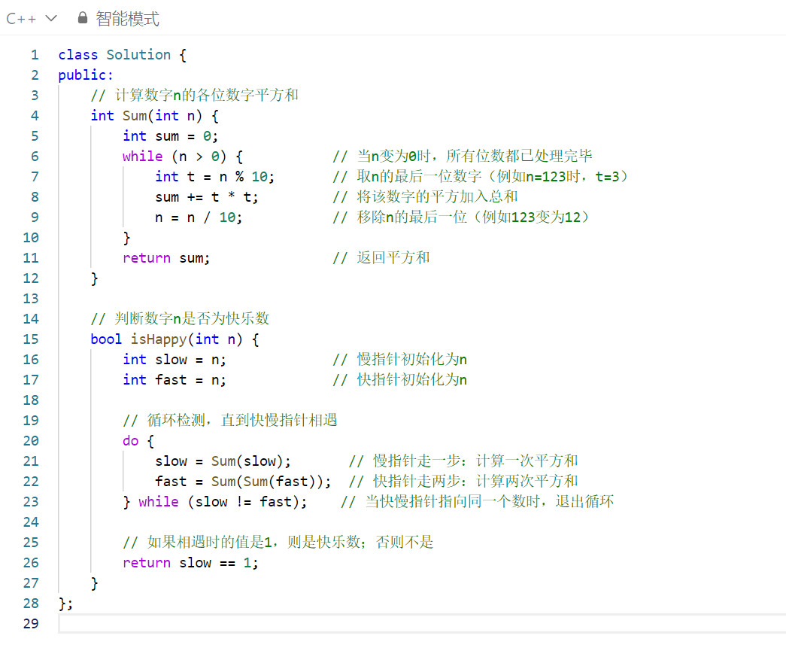
Task: Click the comment '循环检测，直到快慢指针相遇'
Action: [242, 420]
